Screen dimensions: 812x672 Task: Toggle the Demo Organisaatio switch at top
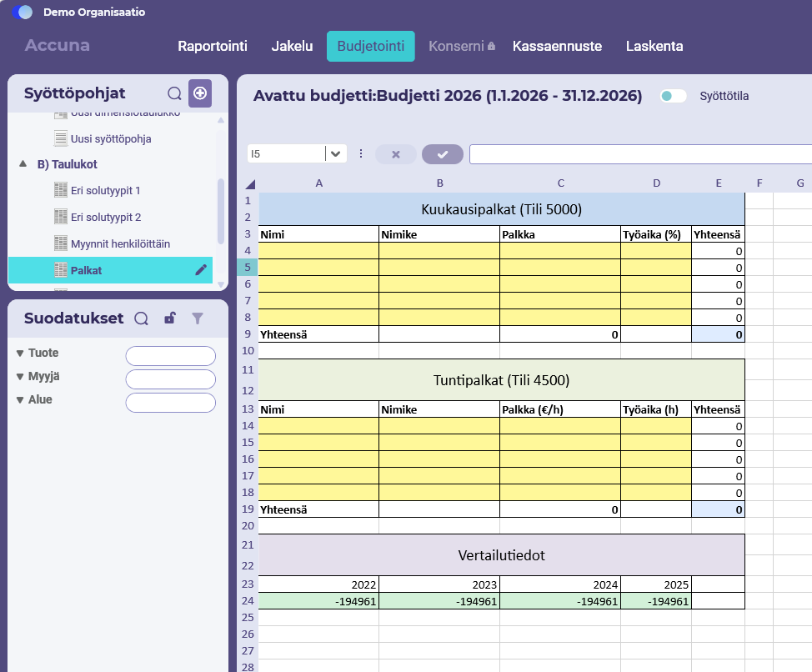pos(23,12)
